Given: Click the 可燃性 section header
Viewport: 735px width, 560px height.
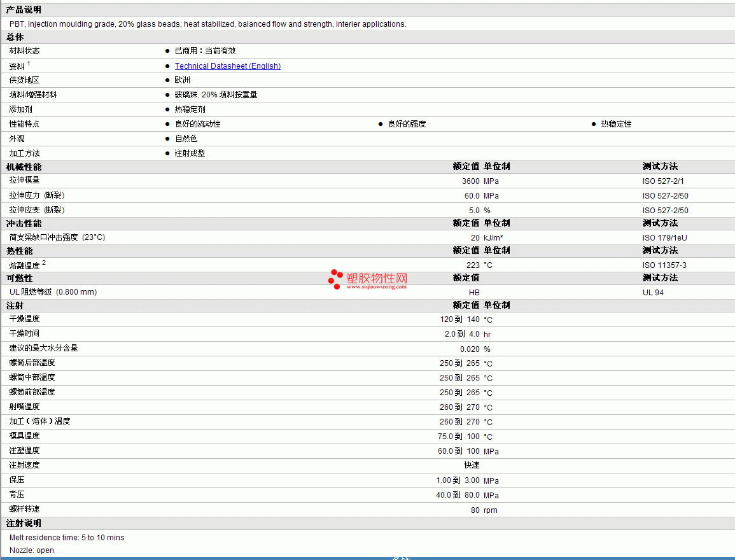Looking at the screenshot, I should tap(19, 278).
